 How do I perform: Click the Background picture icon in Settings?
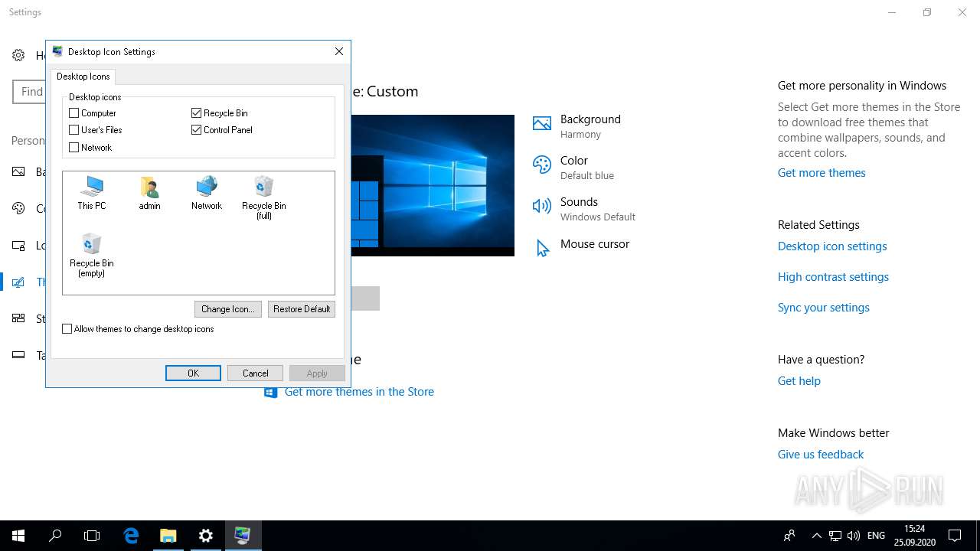coord(542,124)
